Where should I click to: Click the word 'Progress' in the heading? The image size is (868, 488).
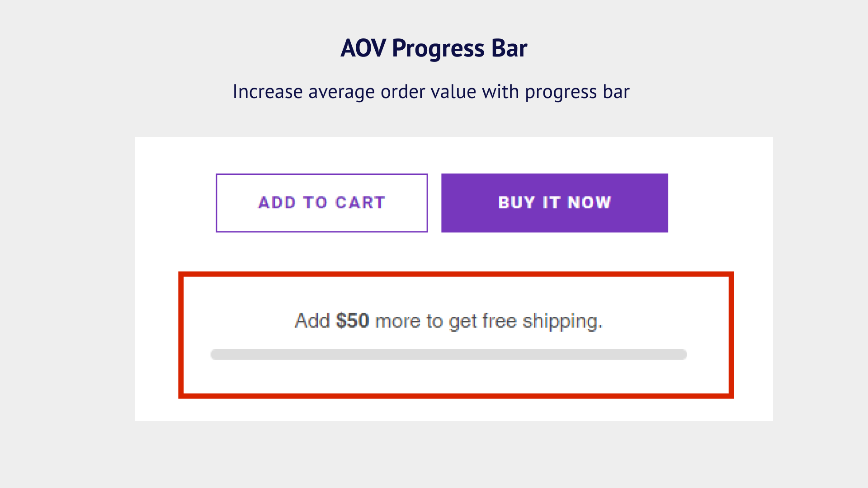coord(438,49)
